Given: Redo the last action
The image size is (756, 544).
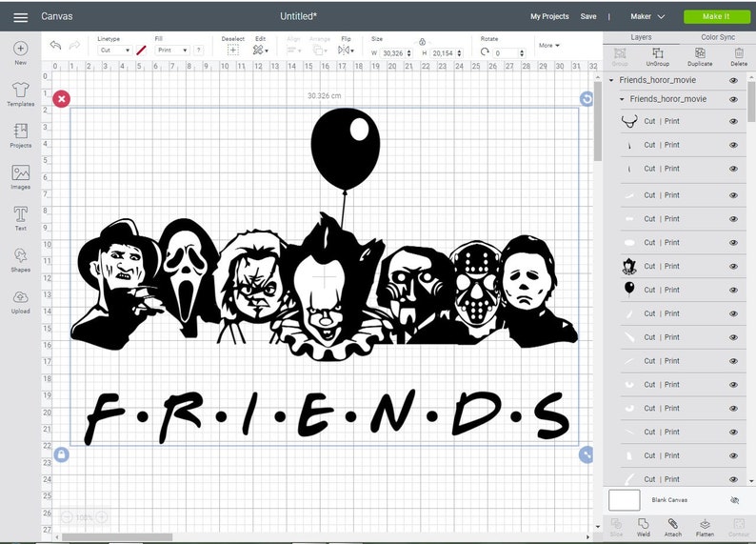Looking at the screenshot, I should [74, 46].
